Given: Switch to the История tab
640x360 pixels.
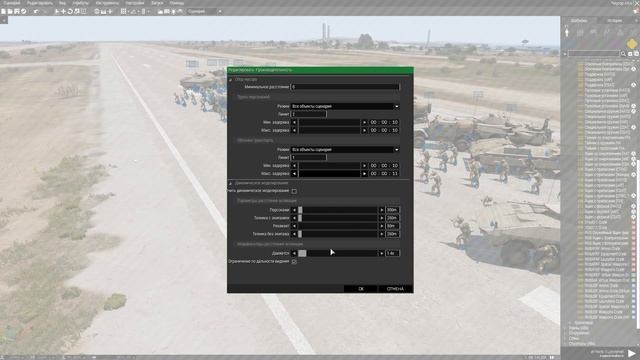Looking at the screenshot, I should click(614, 20).
